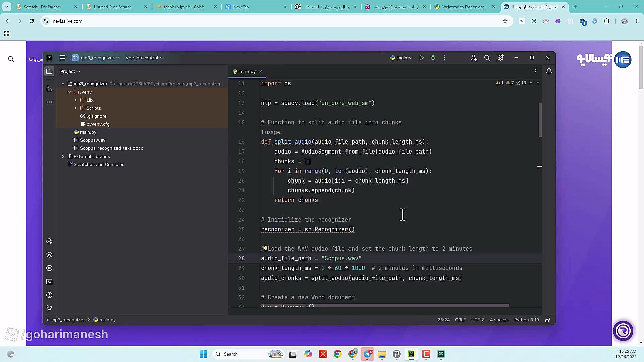Expand the Lib folder in the project tree
This screenshot has width=644, height=362.
click(x=76, y=100)
